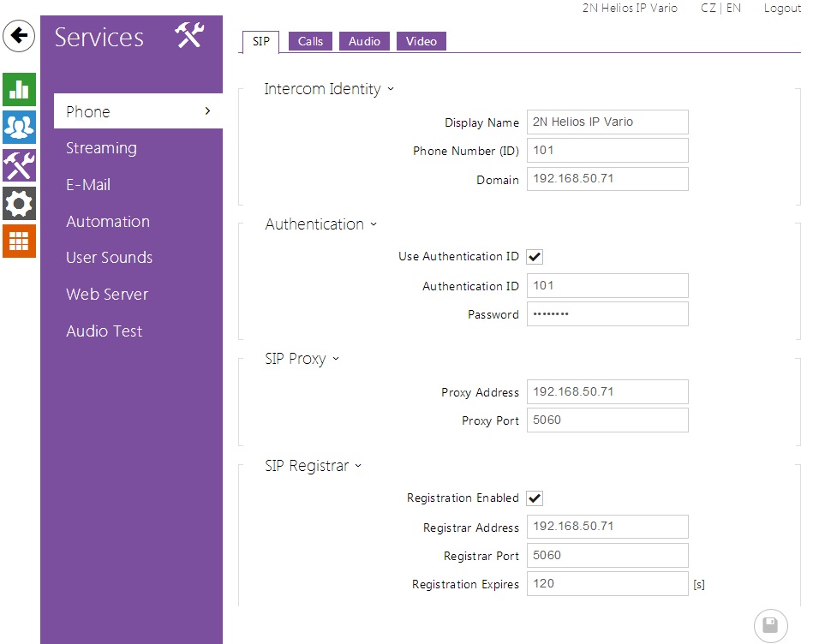813x644 pixels.
Task: Click the Services header wrench icon
Action: tap(189, 36)
